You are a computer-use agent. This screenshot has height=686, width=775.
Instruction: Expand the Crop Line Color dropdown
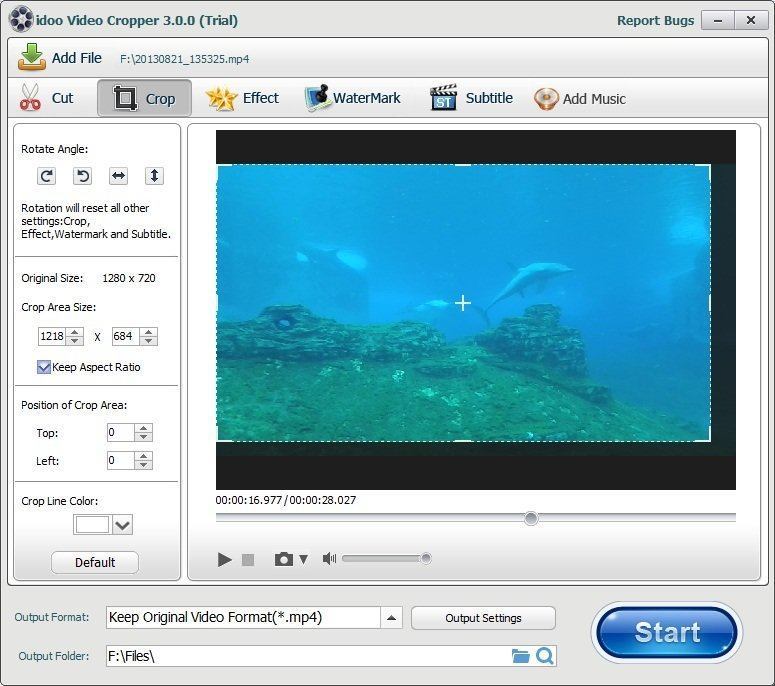pos(123,524)
